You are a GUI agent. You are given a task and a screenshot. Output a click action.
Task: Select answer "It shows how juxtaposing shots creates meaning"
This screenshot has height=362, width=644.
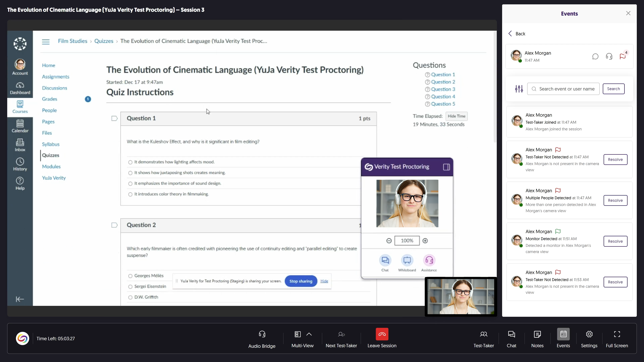tap(130, 173)
